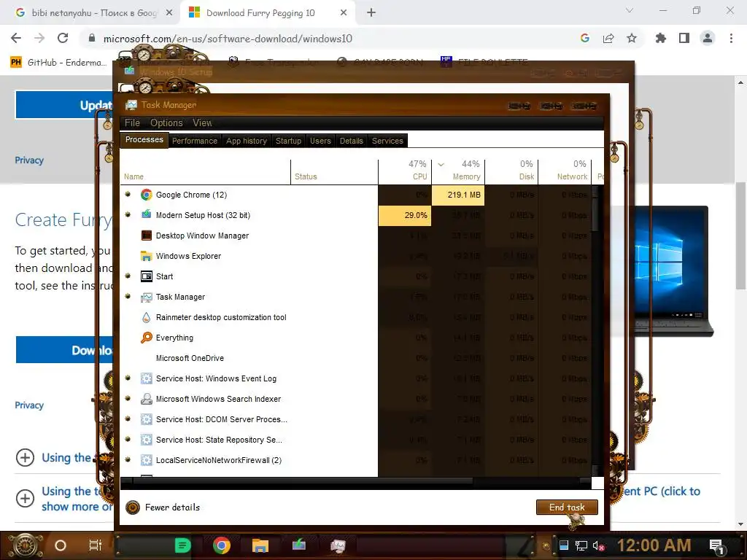Share this page icon in address bar

click(x=608, y=38)
